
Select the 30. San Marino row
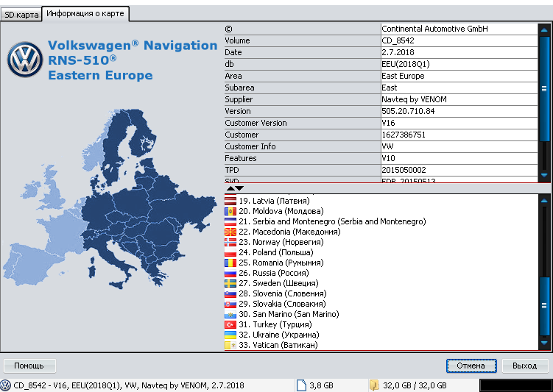point(381,314)
